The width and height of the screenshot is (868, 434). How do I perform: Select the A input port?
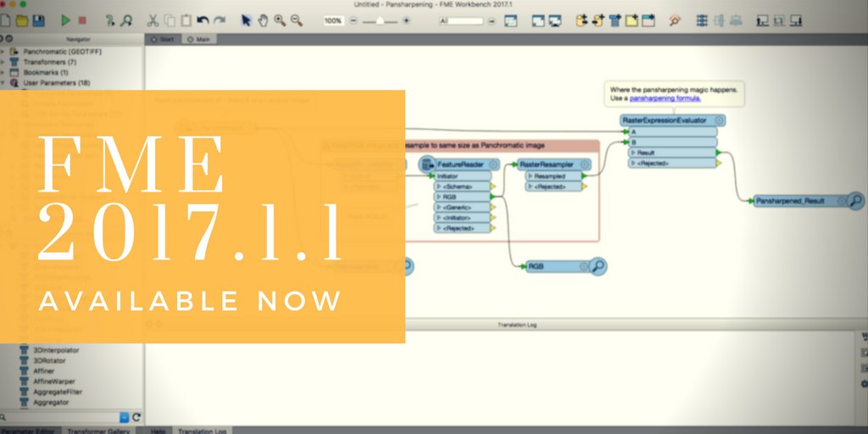point(672,131)
